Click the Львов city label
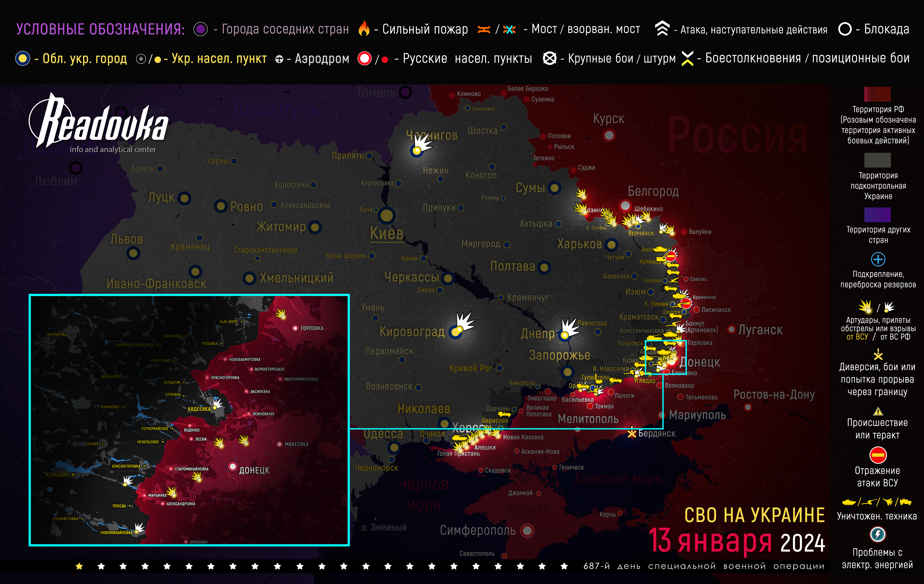 coord(127,239)
